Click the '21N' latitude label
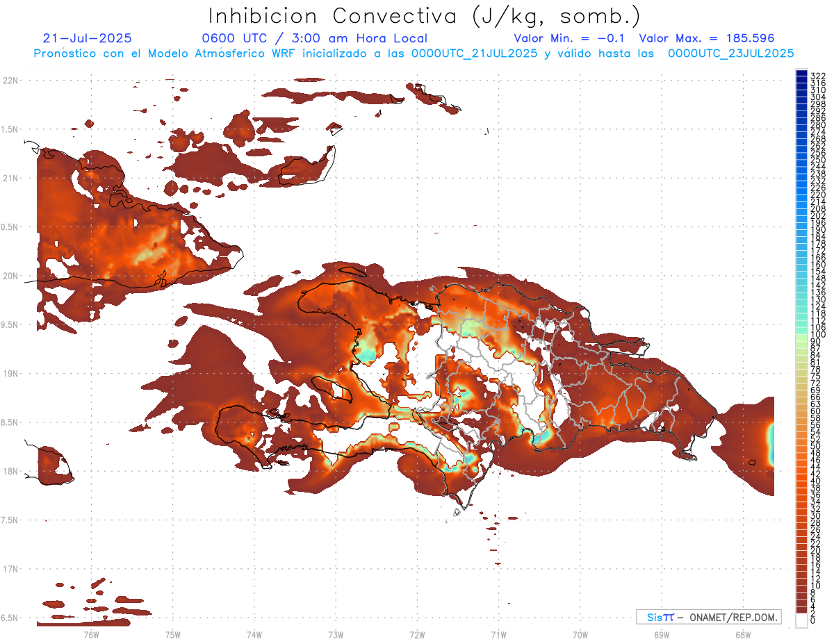834x644 pixels. 12,179
